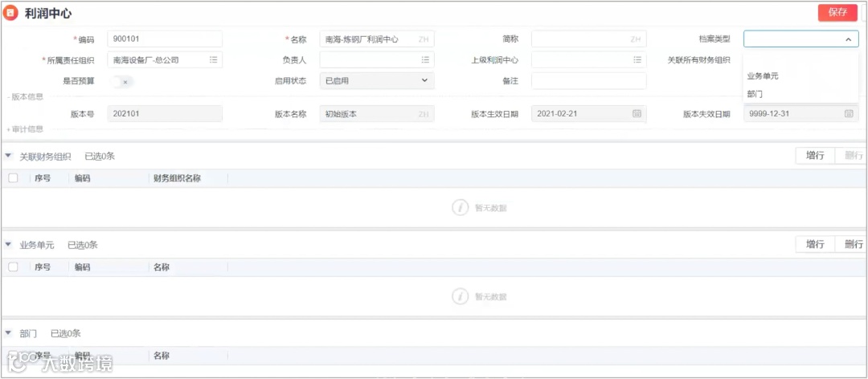This screenshot has width=868, height=379.
Task: Collapse the 关联财务组织 section
Action: pyautogui.click(x=8, y=156)
